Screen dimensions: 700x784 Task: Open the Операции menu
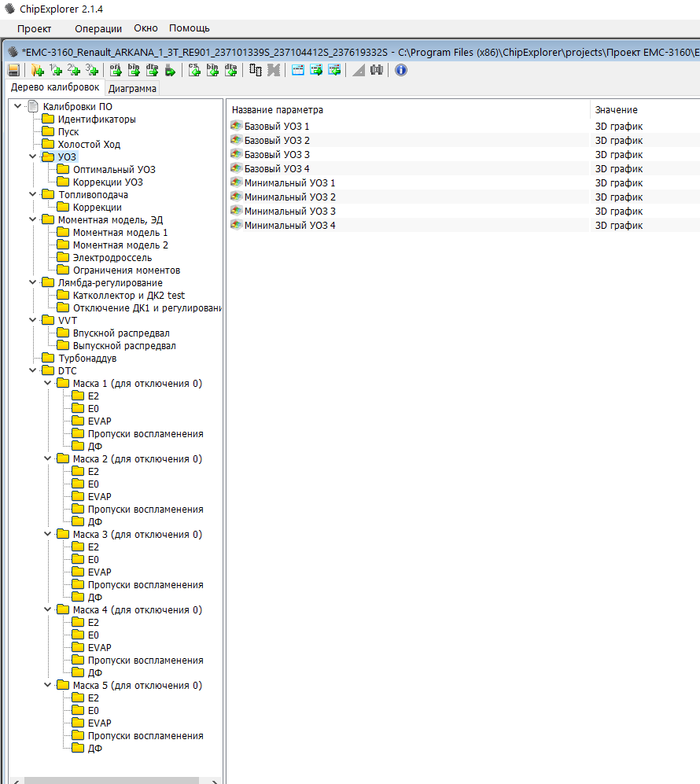point(98,28)
